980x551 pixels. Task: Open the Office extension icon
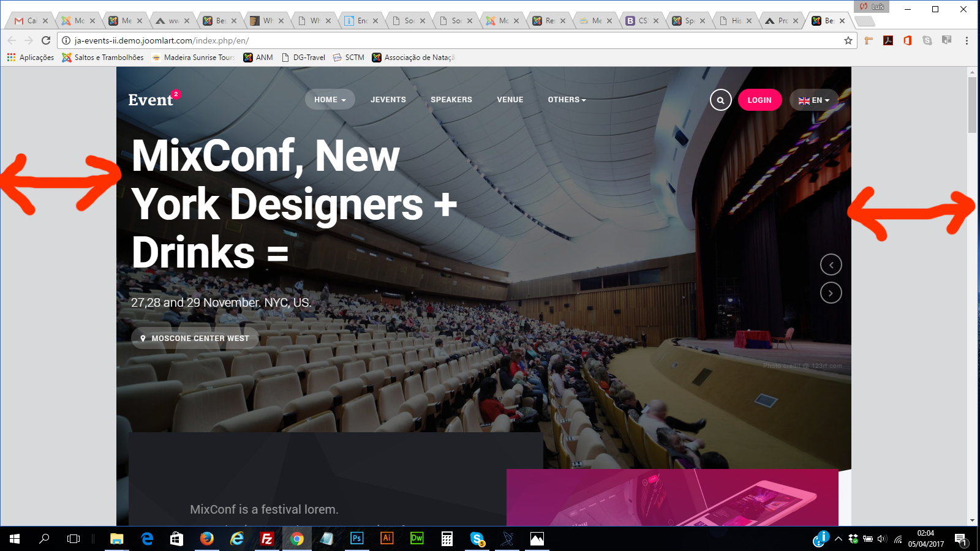tap(908, 40)
